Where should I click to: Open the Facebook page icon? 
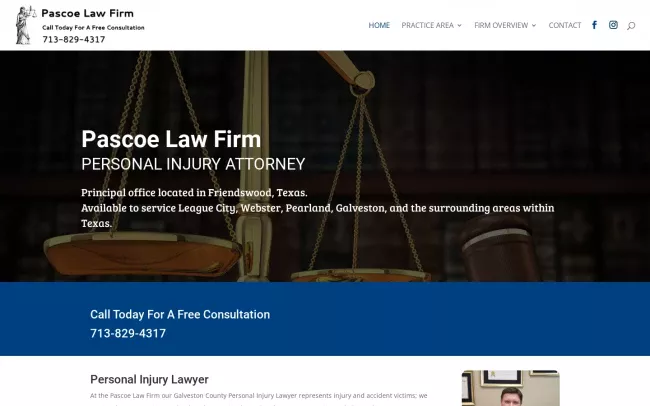tap(595, 25)
